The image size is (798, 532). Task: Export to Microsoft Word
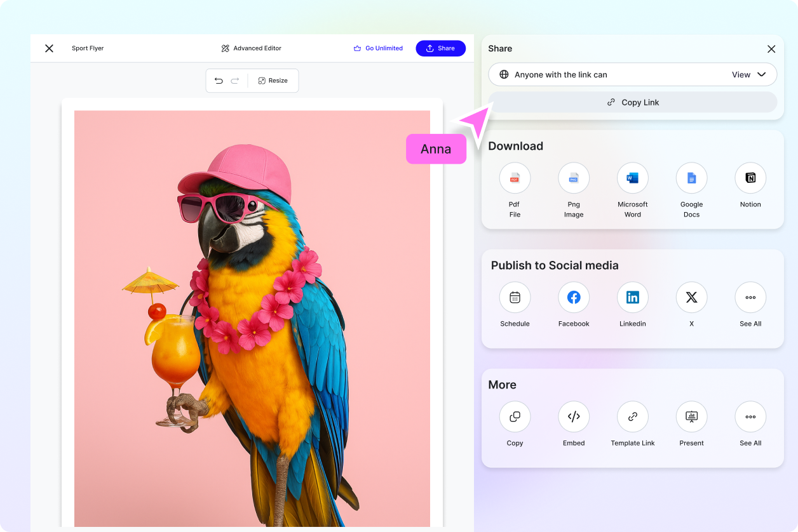[x=633, y=178]
